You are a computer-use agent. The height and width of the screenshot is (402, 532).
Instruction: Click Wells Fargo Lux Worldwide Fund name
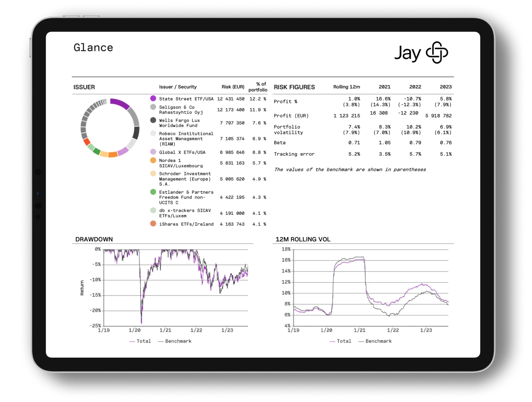coord(179,123)
